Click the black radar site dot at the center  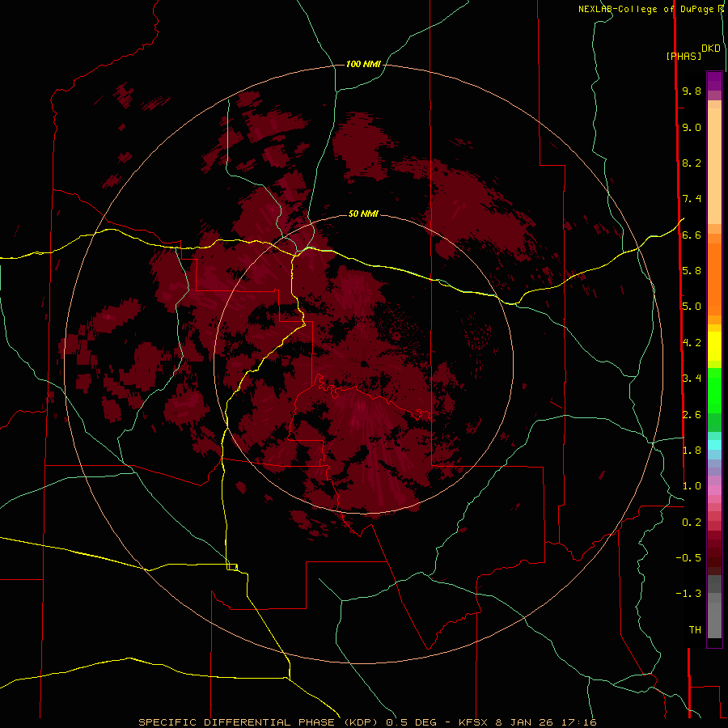(364, 363)
